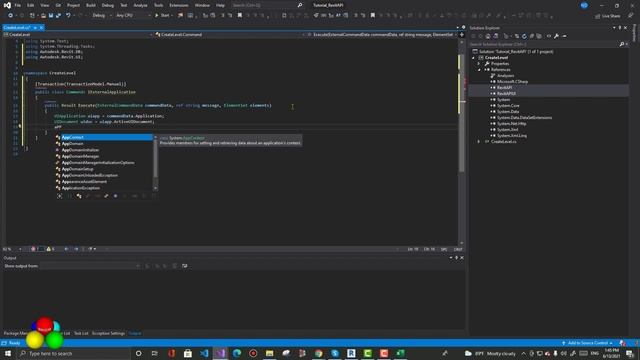The width and height of the screenshot is (640, 360).
Task: Click the IntelliSense list scrollbar
Action: point(155,163)
